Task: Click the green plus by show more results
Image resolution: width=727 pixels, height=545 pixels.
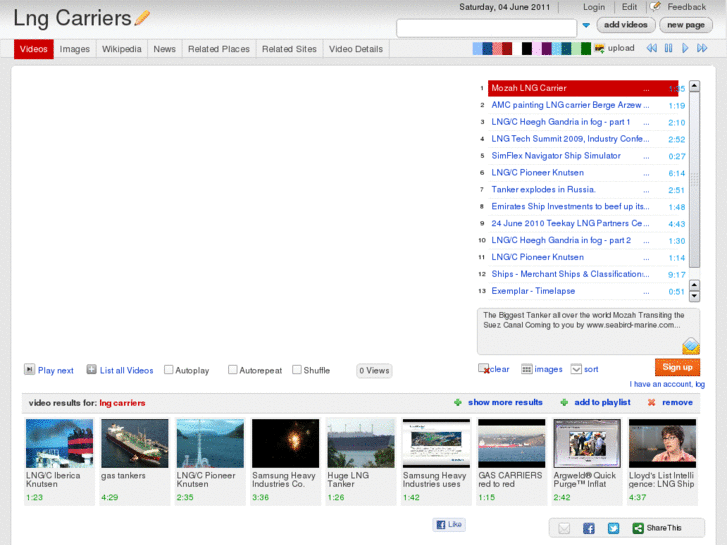Action: (x=458, y=403)
